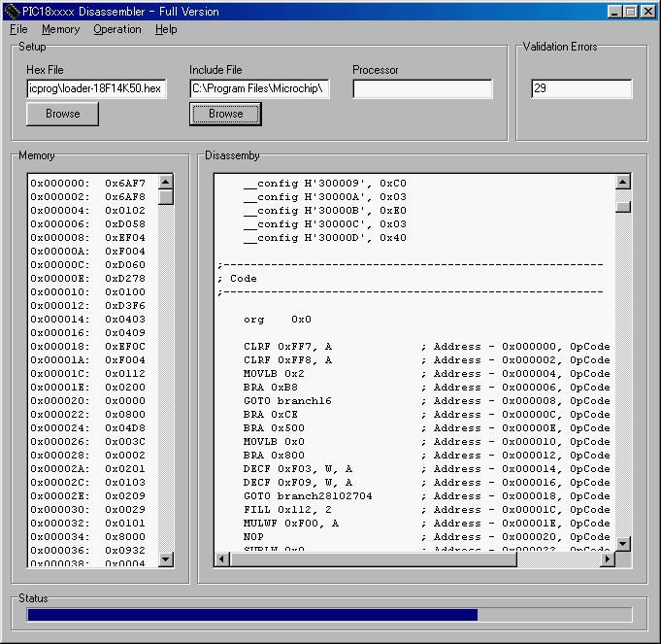Select memory row 0x00000A: 0xF004
This screenshot has height=644, width=661.
point(87,251)
